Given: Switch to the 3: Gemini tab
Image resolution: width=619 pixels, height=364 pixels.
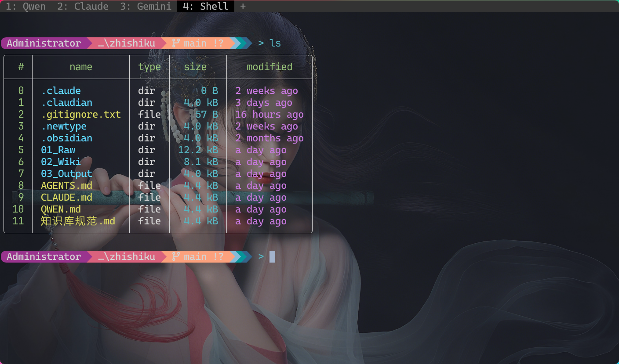Looking at the screenshot, I should click(x=146, y=7).
